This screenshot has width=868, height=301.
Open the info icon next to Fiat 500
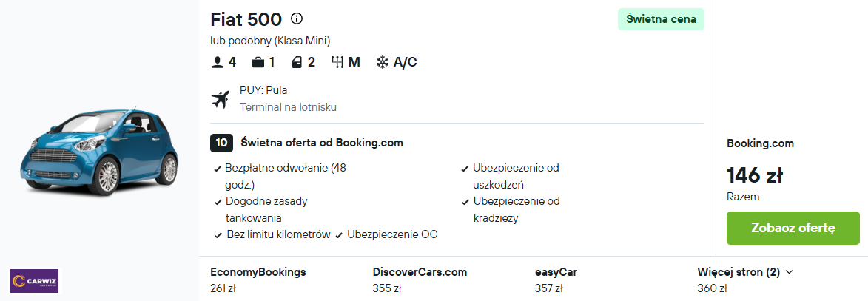click(x=297, y=18)
